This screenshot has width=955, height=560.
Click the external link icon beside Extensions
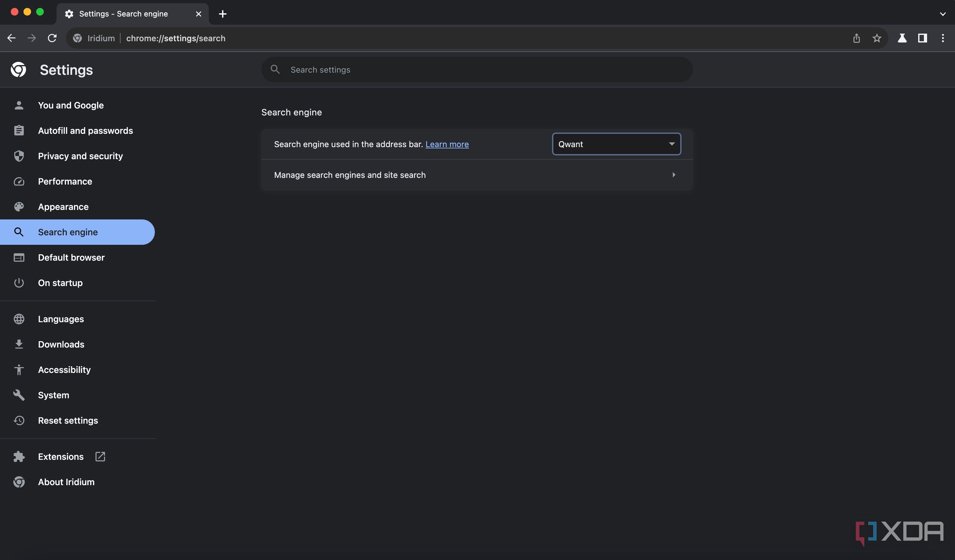pos(100,457)
